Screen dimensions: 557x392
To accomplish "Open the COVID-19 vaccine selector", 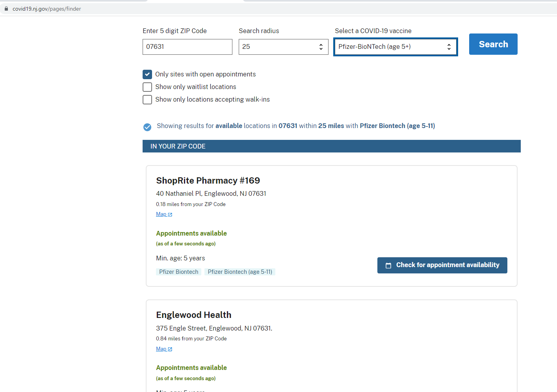I will (x=395, y=47).
